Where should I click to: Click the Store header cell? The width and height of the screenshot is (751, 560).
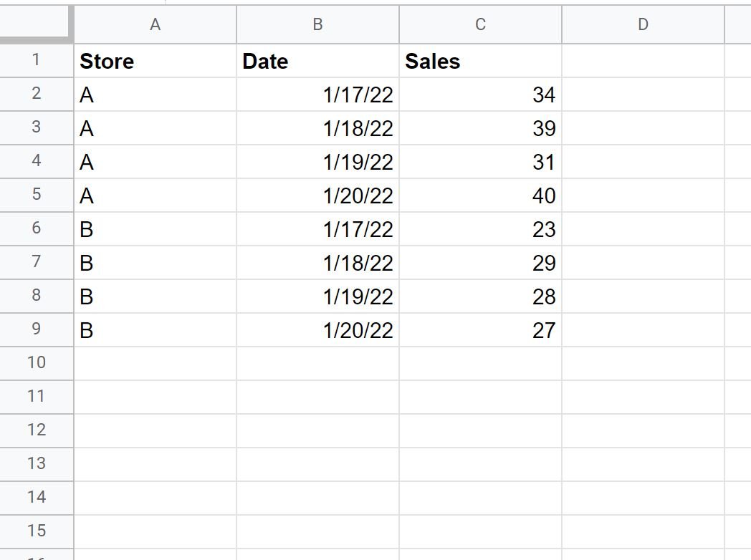(156, 61)
